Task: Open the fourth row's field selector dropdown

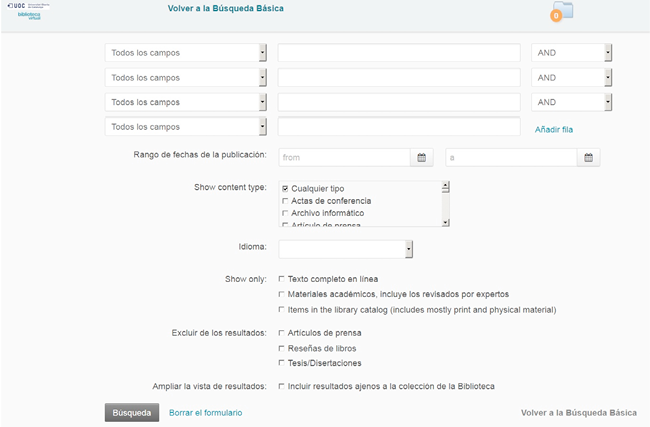Action: pyautogui.click(x=186, y=127)
